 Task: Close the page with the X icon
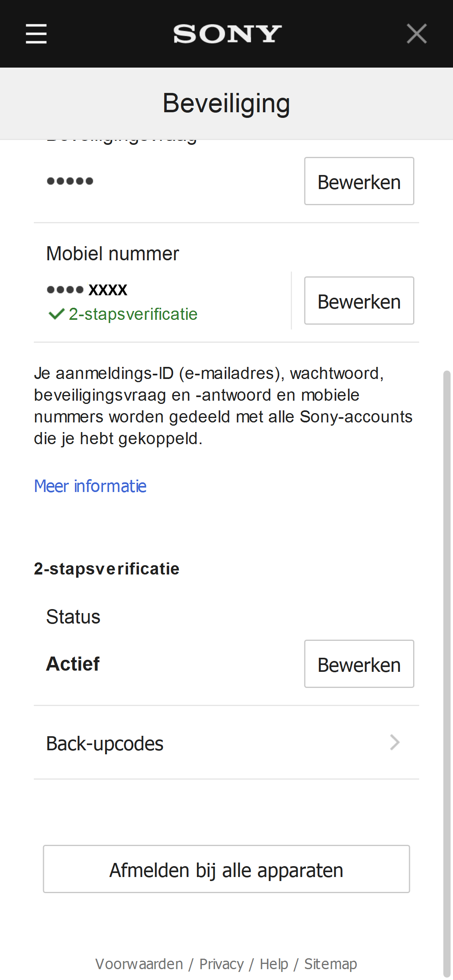click(416, 33)
